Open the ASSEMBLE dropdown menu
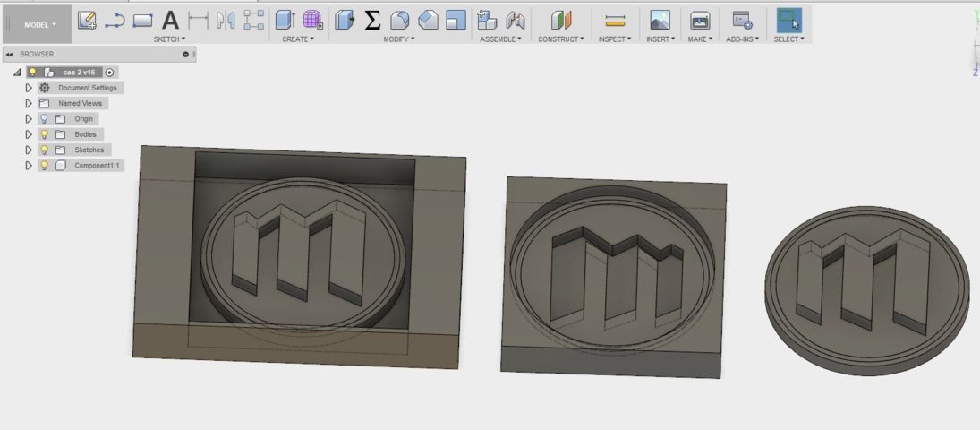 (500, 39)
